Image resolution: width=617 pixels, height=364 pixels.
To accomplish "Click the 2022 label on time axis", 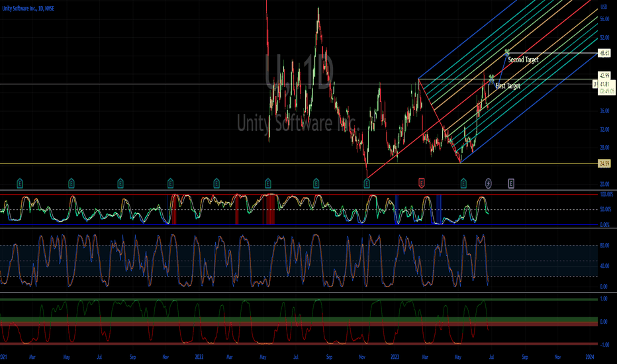I will [199, 357].
